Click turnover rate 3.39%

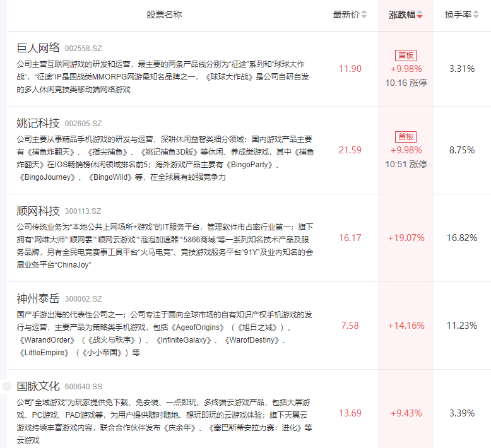(462, 413)
